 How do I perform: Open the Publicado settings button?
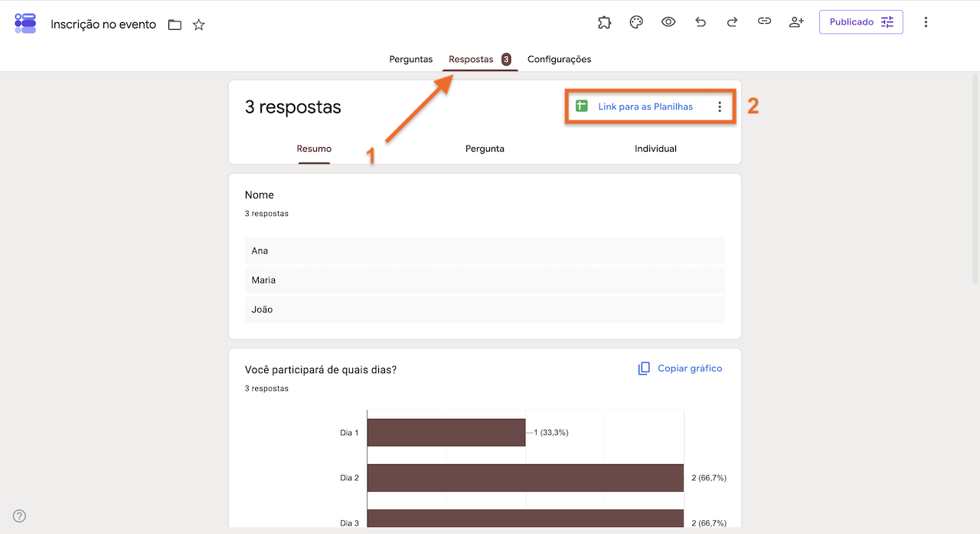pos(861,22)
